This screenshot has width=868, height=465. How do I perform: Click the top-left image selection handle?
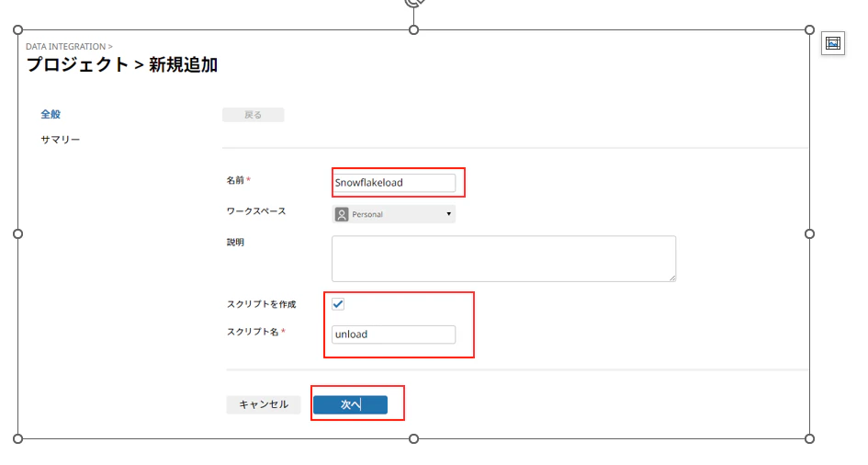pyautogui.click(x=17, y=30)
